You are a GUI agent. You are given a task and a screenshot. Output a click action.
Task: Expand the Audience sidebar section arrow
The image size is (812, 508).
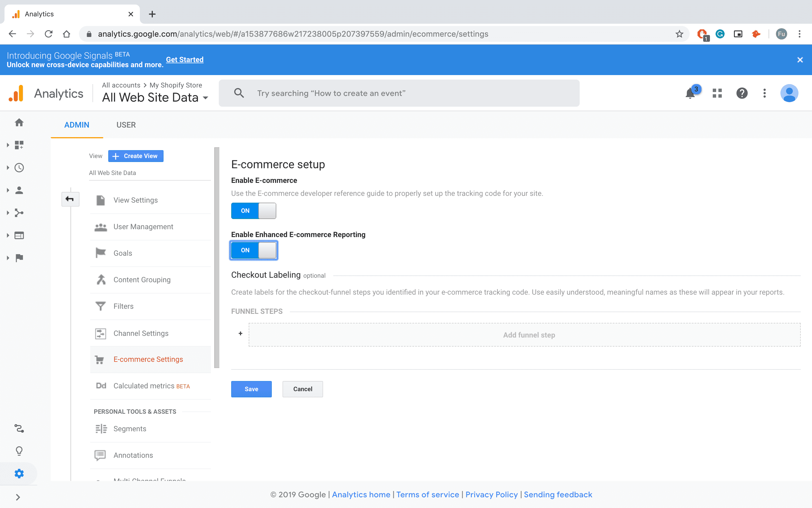pyautogui.click(x=8, y=190)
